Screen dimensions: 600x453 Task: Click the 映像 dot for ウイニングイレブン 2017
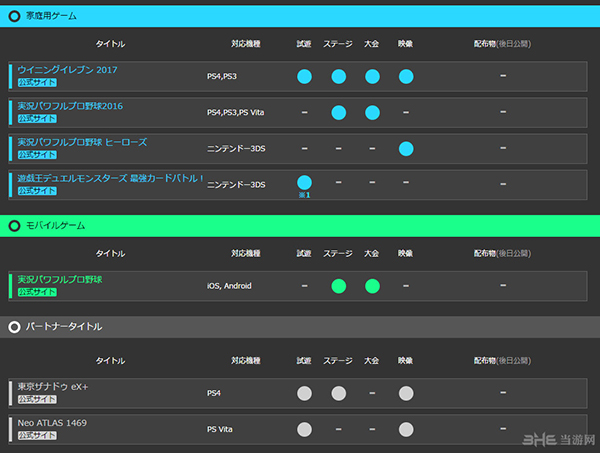(406, 77)
